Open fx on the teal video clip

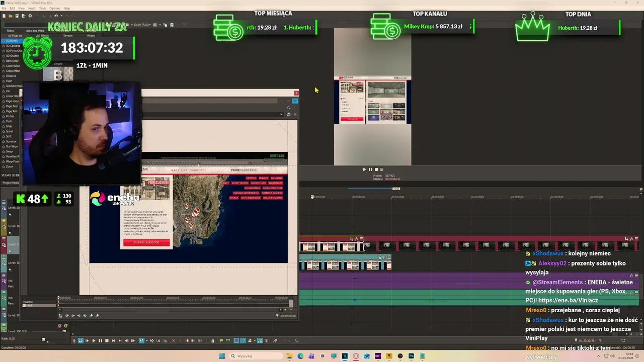(384, 257)
